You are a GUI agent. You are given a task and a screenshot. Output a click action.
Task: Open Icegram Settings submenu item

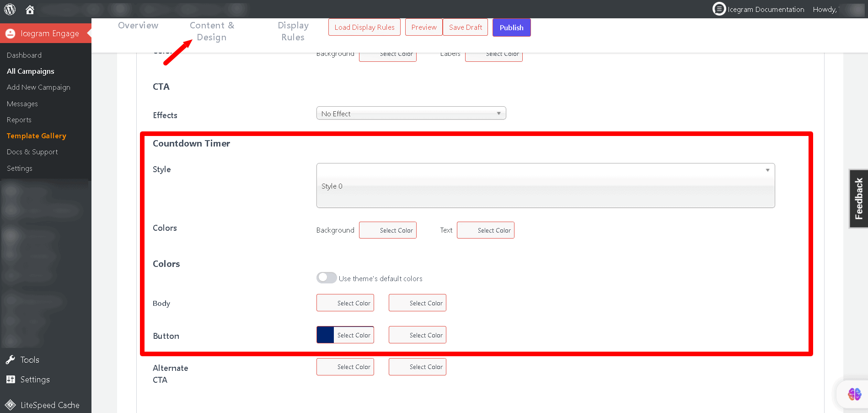(20, 168)
